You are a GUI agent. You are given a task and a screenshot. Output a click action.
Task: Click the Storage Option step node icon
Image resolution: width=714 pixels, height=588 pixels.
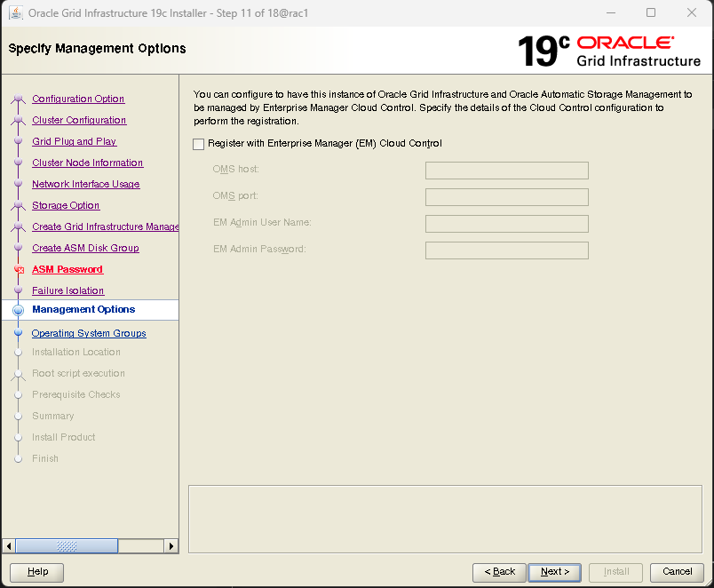[19, 205]
